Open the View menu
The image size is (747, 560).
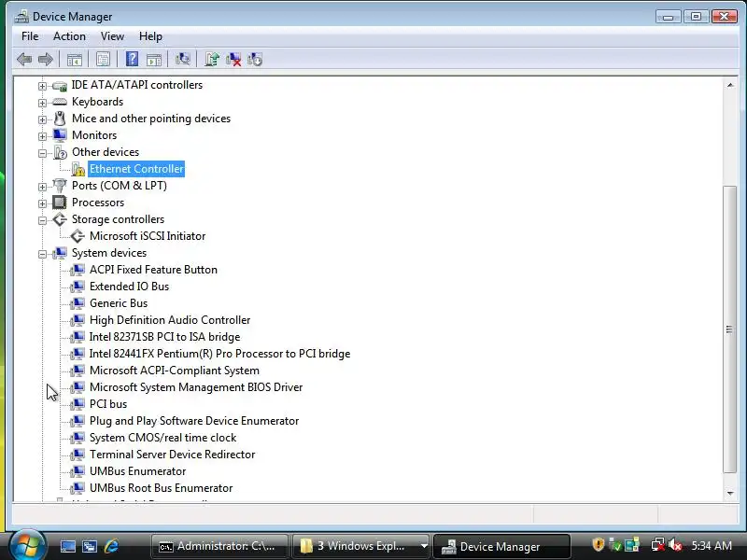(x=112, y=36)
